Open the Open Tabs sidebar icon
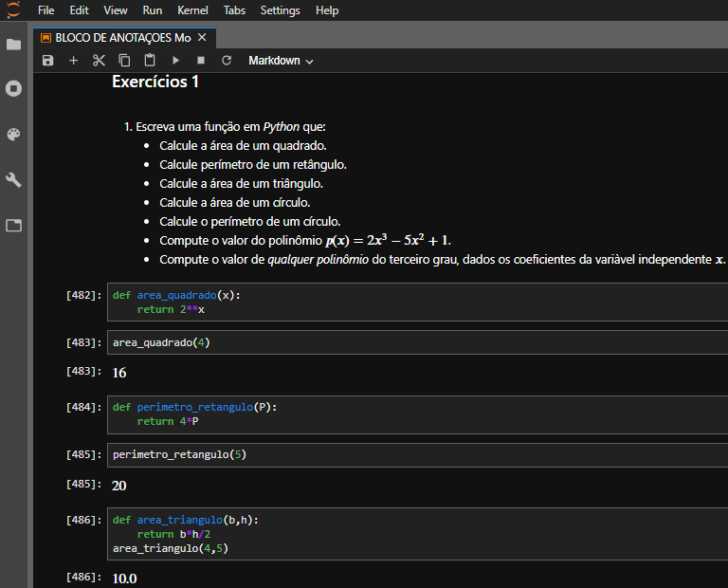The height and width of the screenshot is (588, 728). tap(13, 226)
